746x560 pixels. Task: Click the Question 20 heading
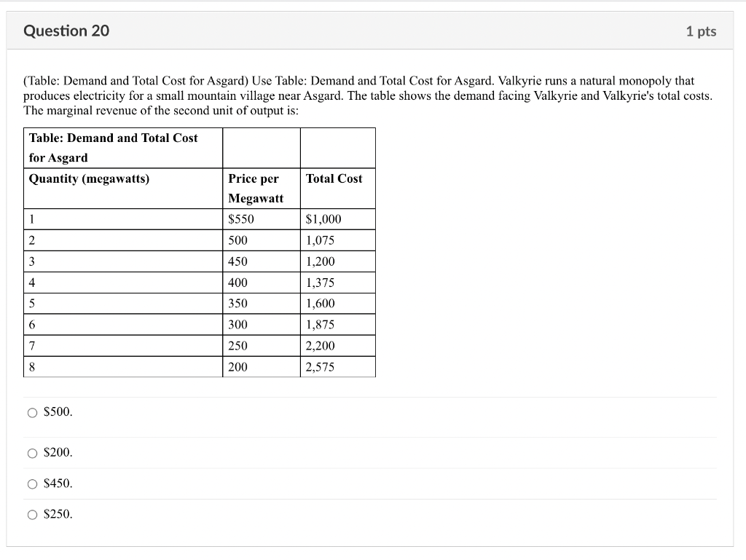click(65, 31)
